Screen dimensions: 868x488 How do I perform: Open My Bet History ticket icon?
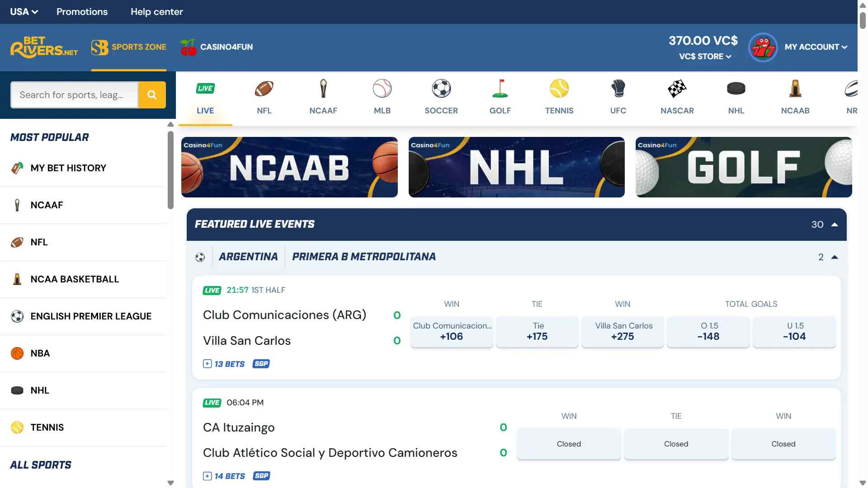point(17,168)
